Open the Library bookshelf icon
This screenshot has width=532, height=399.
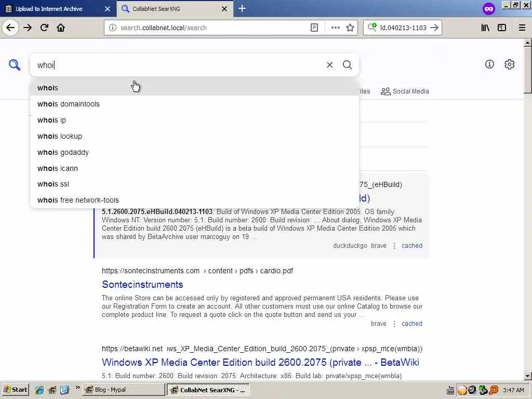[485, 28]
